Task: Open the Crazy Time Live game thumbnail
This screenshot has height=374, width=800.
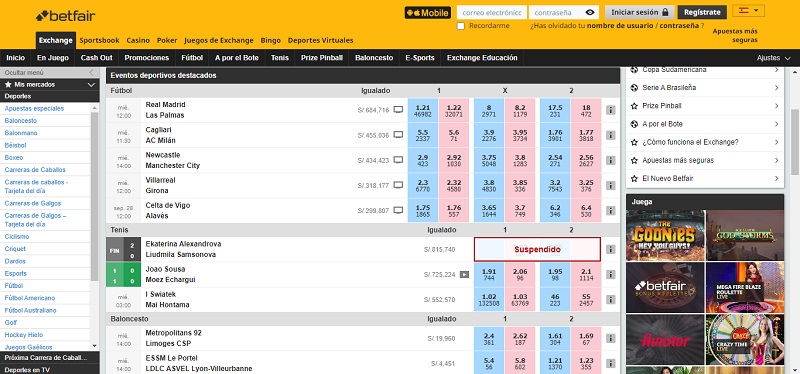Action: point(745,339)
